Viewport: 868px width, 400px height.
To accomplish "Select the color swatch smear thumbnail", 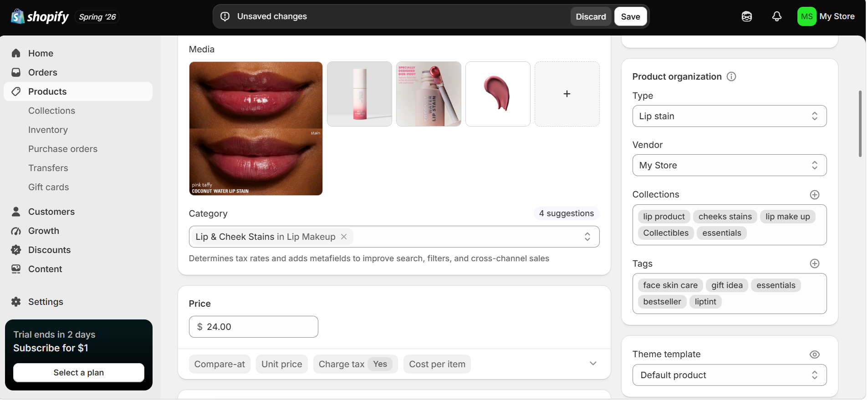I will [498, 94].
